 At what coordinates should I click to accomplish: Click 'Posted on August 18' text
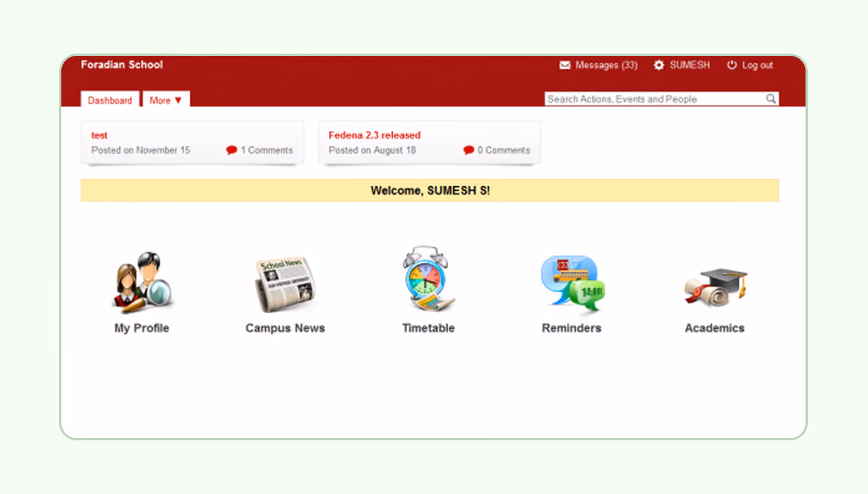click(372, 150)
